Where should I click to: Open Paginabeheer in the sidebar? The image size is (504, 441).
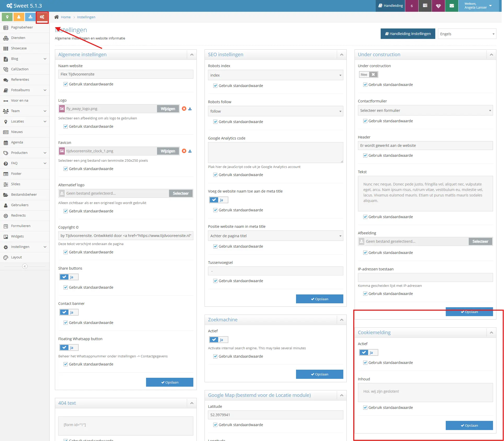(x=25, y=27)
